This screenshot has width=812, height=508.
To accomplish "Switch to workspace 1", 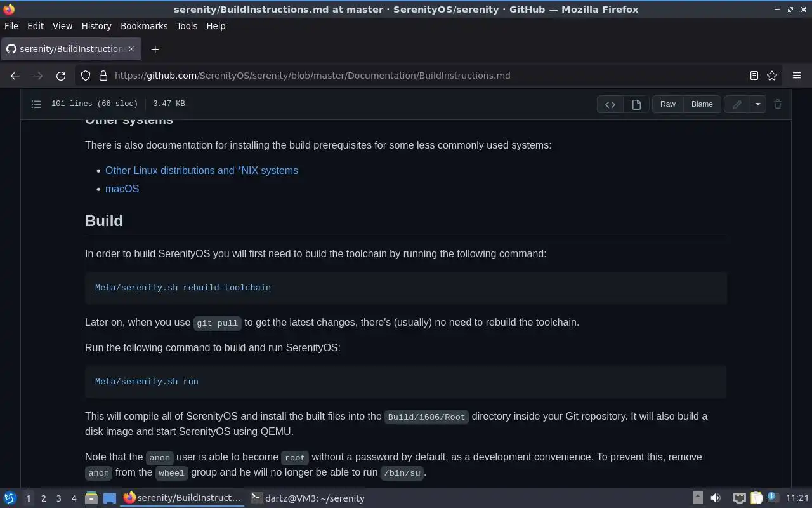I will (28, 498).
